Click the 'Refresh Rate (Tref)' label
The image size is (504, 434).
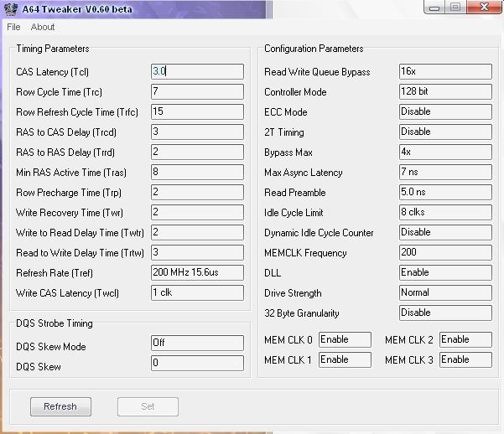point(55,273)
